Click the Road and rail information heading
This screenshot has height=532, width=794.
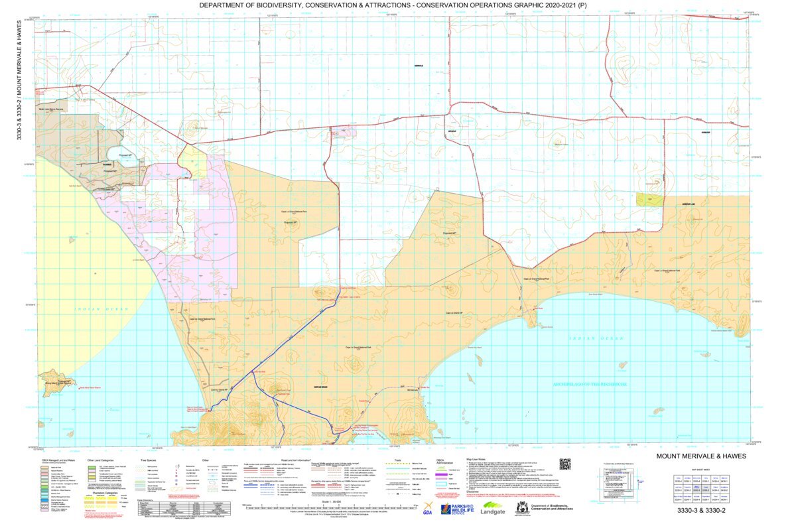296,458
